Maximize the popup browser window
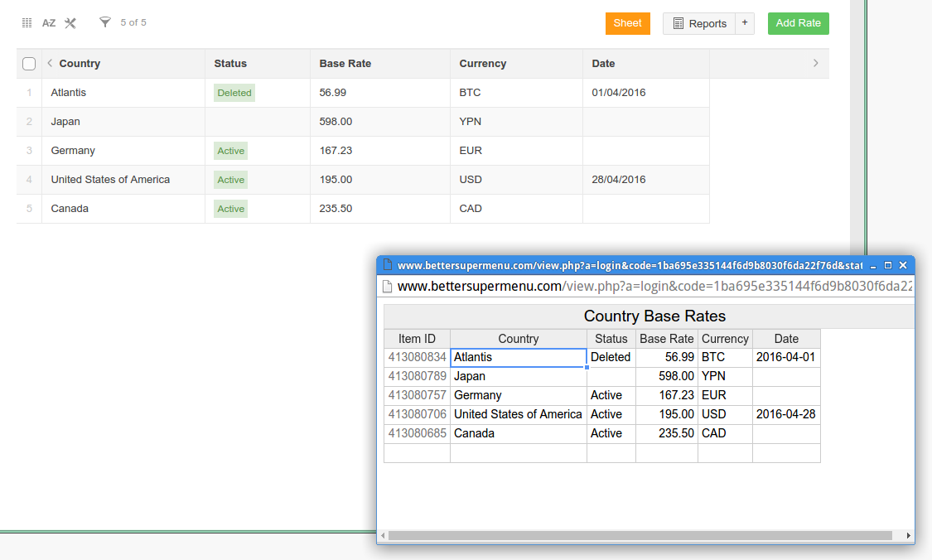 pyautogui.click(x=888, y=266)
